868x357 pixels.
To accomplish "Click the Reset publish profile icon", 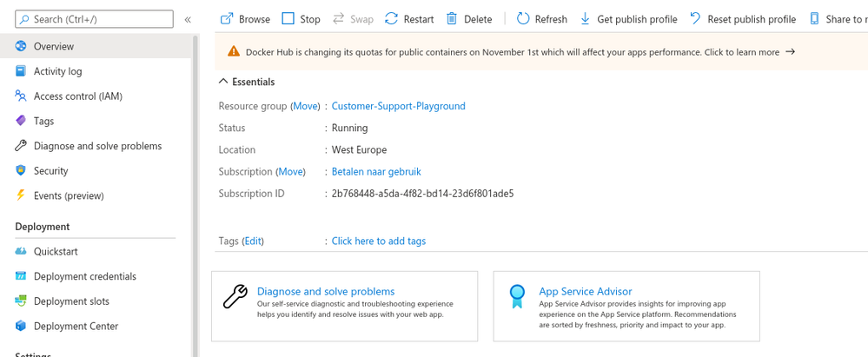I will pos(695,18).
